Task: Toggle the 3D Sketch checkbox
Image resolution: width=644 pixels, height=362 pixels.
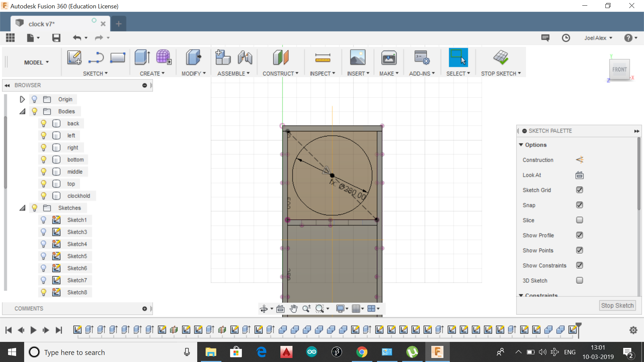Action: coord(579,281)
